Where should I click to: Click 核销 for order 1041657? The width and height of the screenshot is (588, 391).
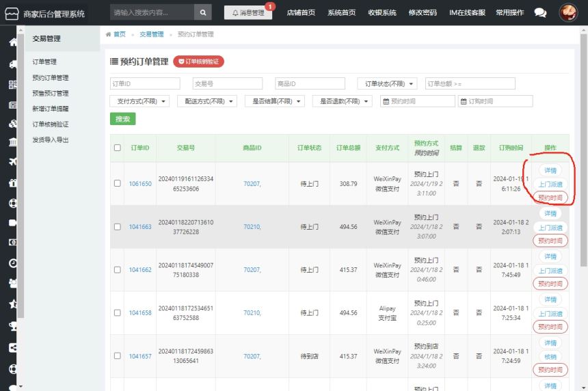tap(550, 357)
